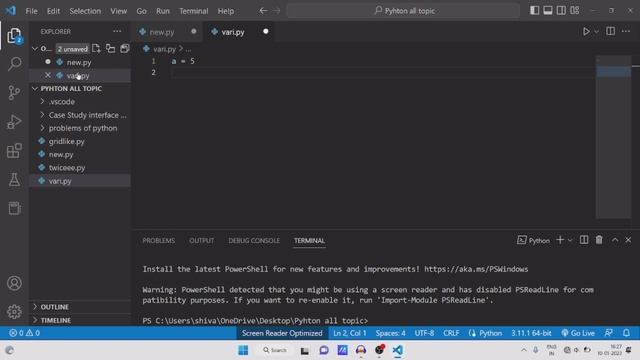The height and width of the screenshot is (360, 640).
Task: Click the Pyhton all topic search box
Action: pos(403,11)
